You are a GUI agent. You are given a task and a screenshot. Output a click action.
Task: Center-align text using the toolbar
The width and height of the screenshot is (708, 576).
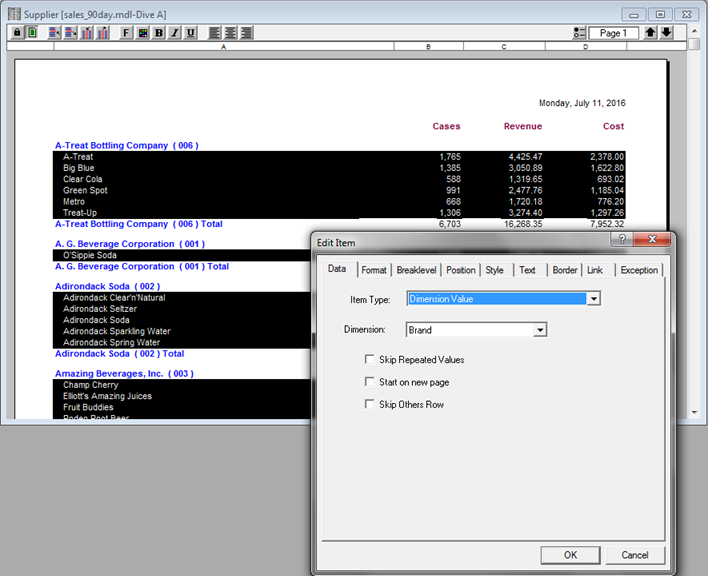(x=230, y=33)
